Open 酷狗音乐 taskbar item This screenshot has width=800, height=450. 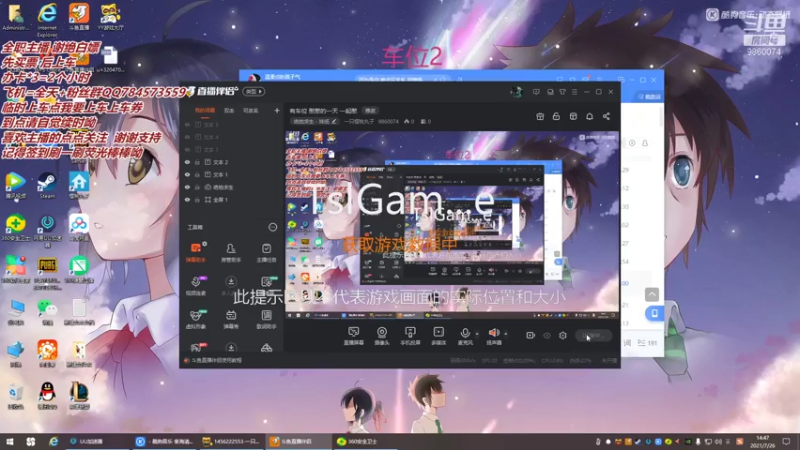164,441
